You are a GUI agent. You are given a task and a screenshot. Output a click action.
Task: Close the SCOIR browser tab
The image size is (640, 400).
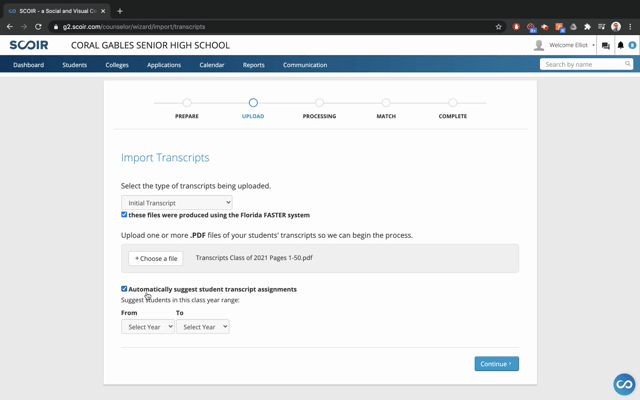coord(103,11)
